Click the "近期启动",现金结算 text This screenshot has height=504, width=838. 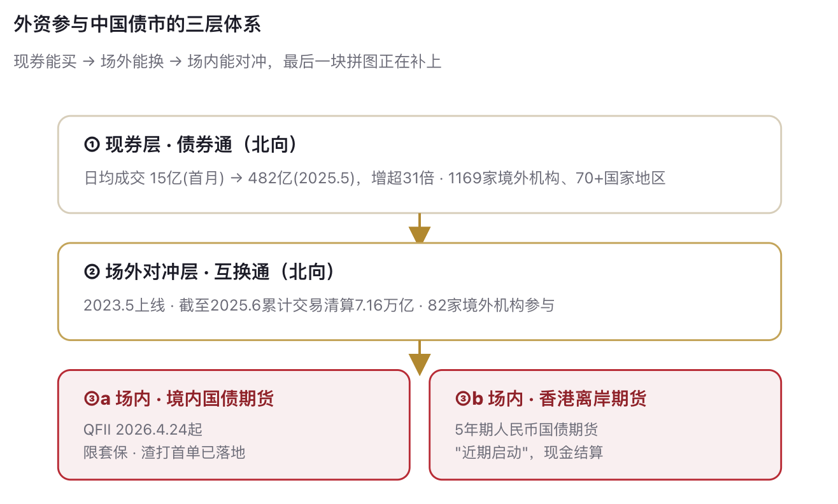pyautogui.click(x=529, y=452)
